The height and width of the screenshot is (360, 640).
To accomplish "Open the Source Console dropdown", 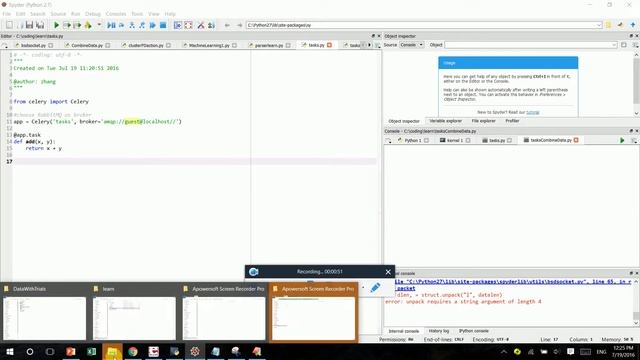I will point(411,45).
